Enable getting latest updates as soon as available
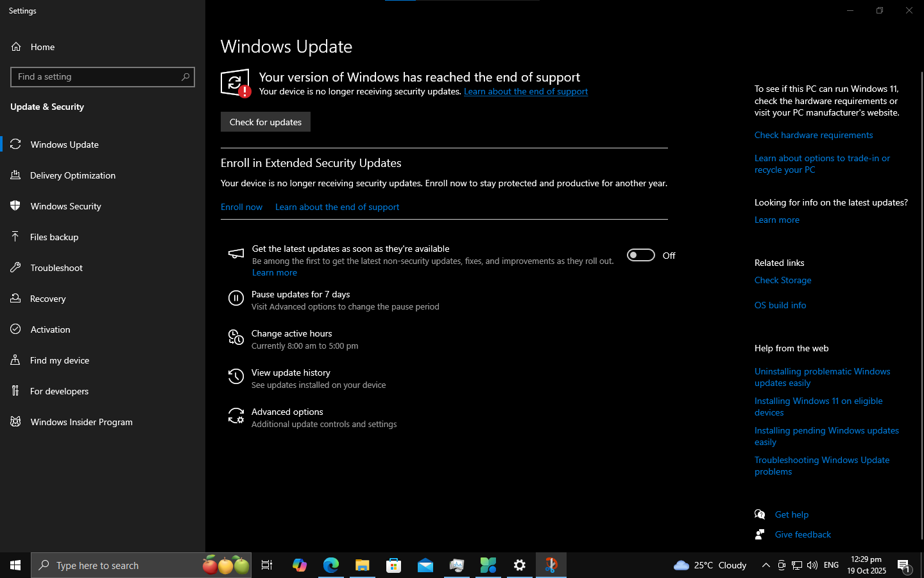The image size is (924, 578). pyautogui.click(x=640, y=255)
